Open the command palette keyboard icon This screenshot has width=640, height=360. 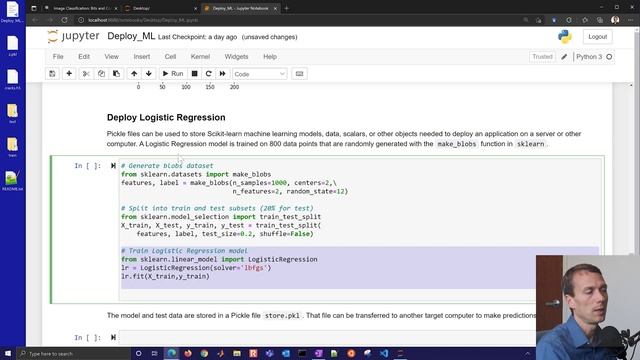[x=299, y=74]
